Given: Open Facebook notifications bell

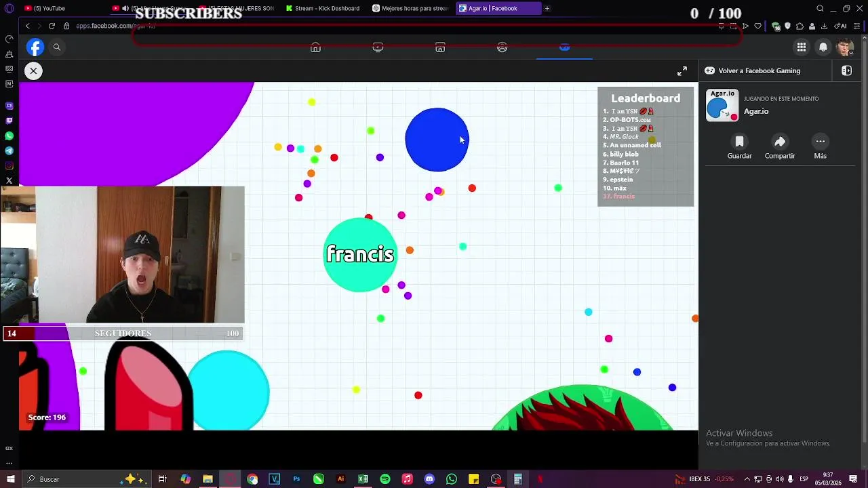Looking at the screenshot, I should point(823,47).
